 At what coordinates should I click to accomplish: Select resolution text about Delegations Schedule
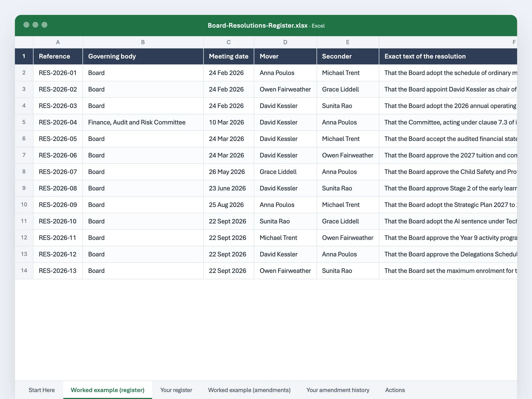point(448,254)
